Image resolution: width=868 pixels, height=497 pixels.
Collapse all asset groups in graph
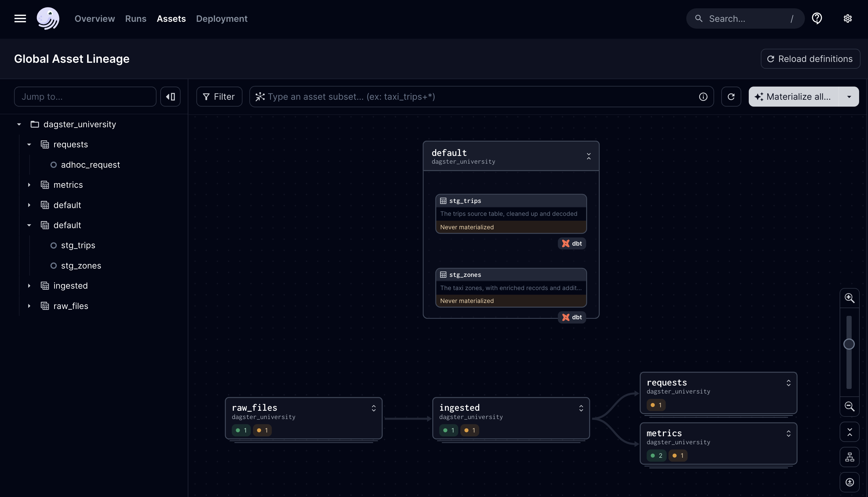tap(849, 432)
